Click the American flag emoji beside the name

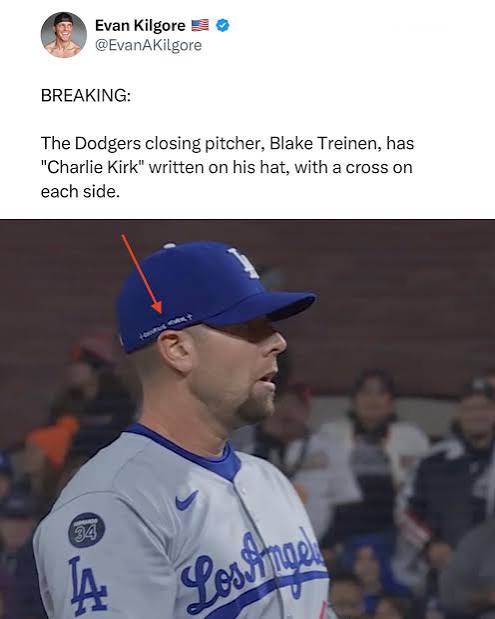(x=200, y=25)
